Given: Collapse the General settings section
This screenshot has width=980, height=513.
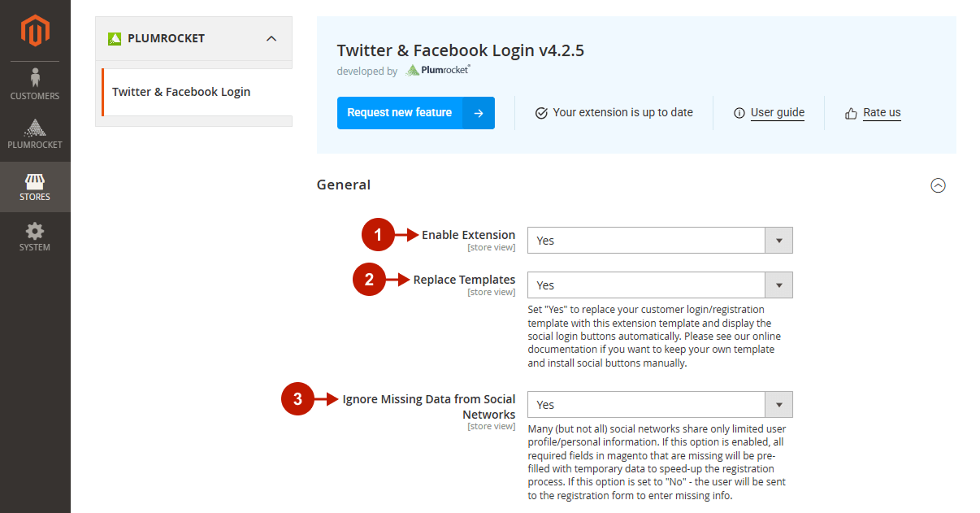Looking at the screenshot, I should pyautogui.click(x=938, y=185).
